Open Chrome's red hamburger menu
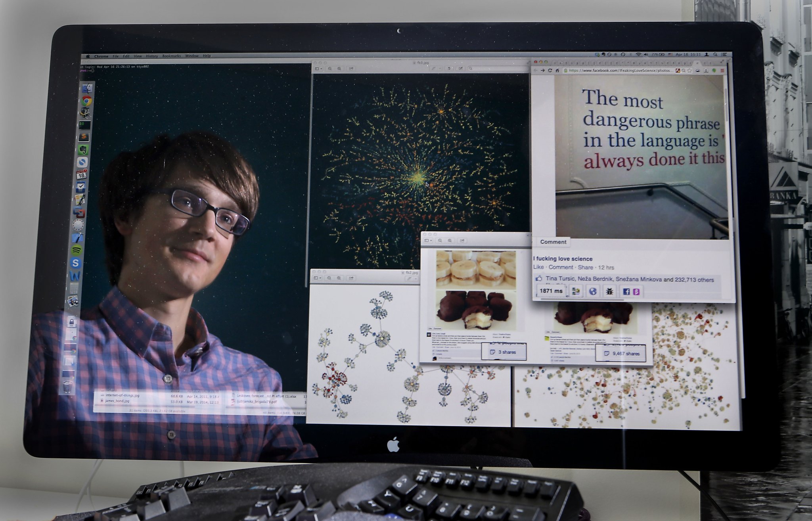812x521 pixels. point(722,71)
